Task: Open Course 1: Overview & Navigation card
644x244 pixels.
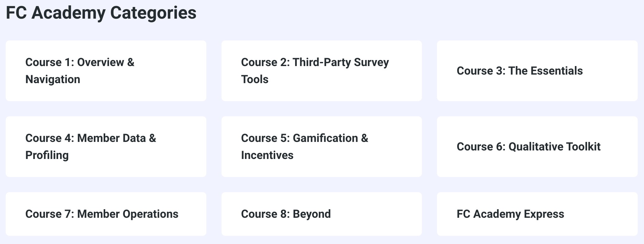Action: (x=106, y=71)
